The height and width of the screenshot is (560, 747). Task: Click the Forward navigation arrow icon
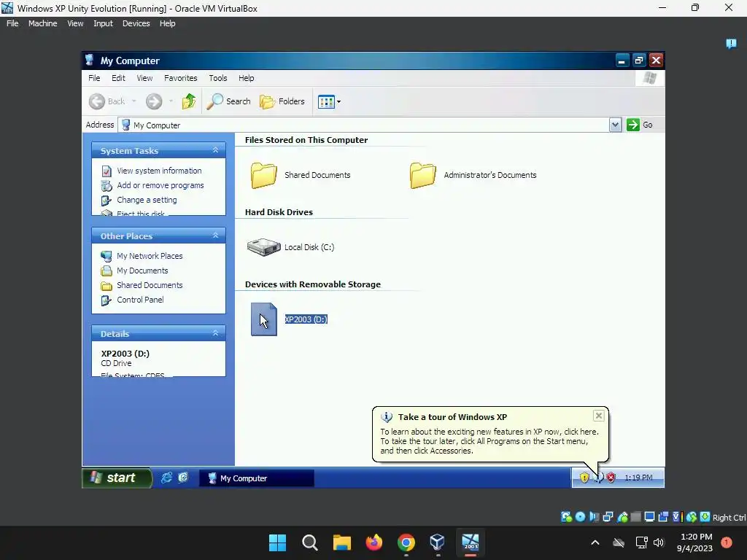pyautogui.click(x=153, y=101)
